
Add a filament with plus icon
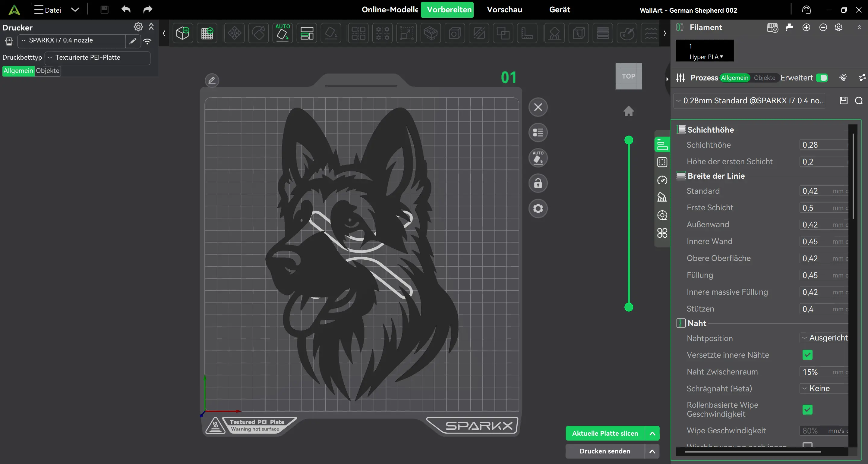click(x=806, y=27)
